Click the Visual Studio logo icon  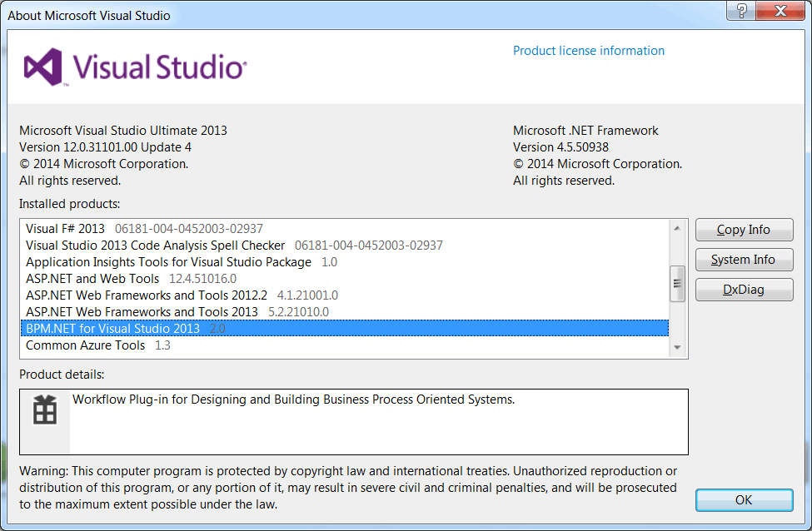click(x=43, y=67)
